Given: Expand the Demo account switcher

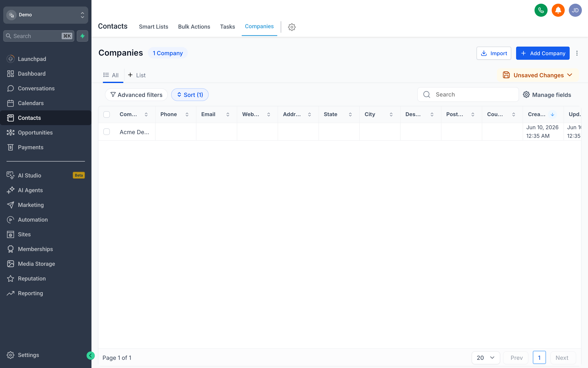Looking at the screenshot, I should 46,15.
